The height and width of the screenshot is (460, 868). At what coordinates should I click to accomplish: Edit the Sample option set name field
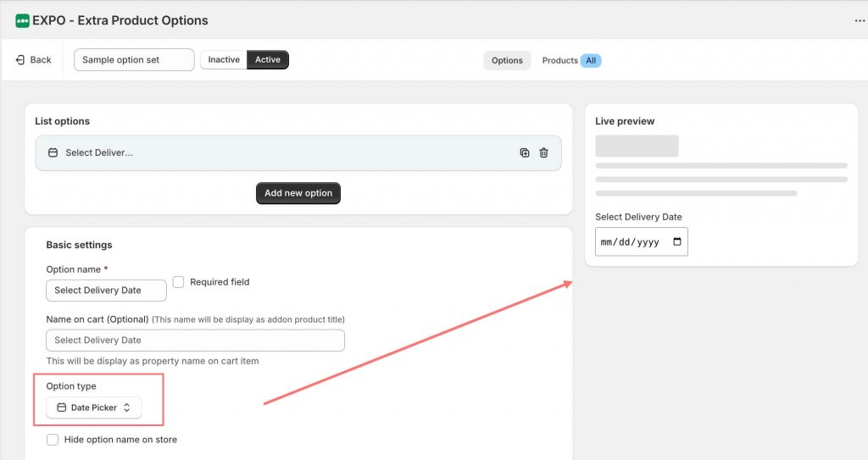(x=134, y=60)
